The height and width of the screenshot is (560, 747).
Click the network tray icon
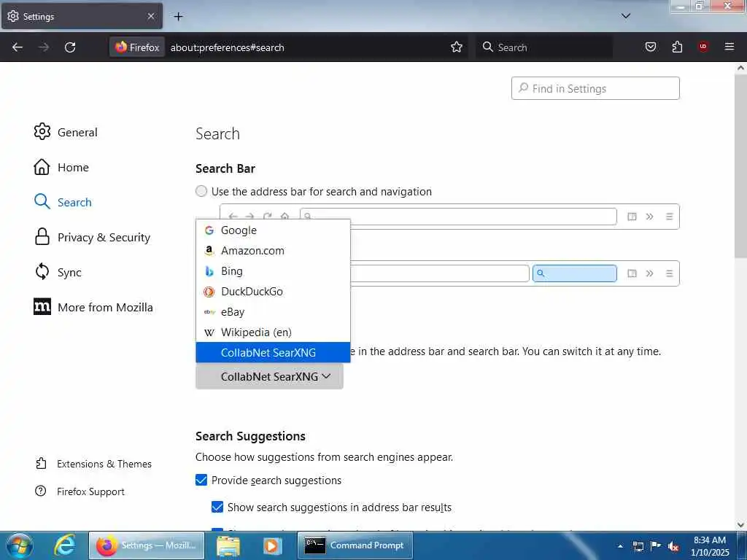coord(638,546)
